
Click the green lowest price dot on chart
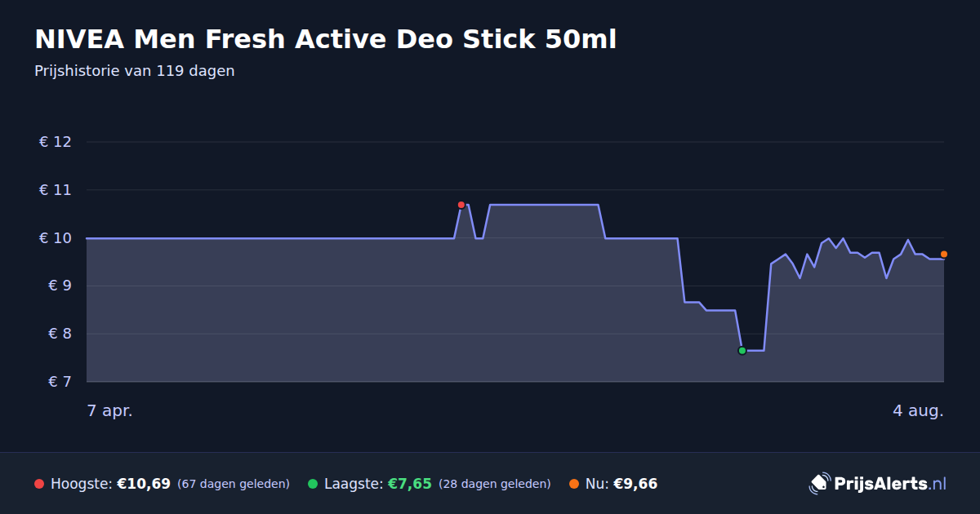click(742, 351)
